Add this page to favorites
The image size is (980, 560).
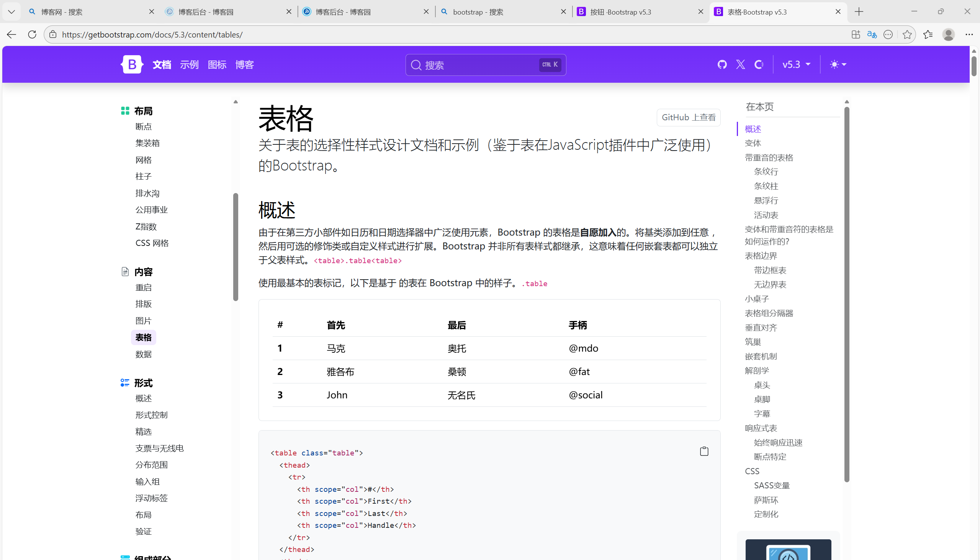coord(907,34)
